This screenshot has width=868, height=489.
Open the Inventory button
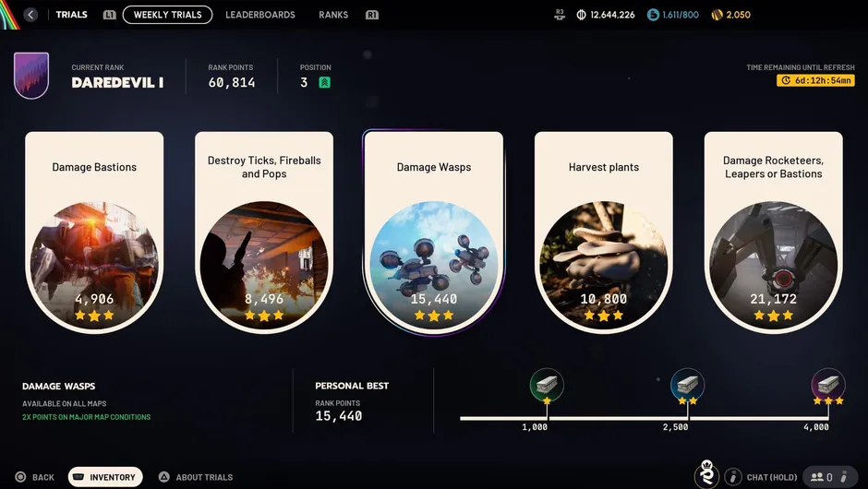(x=105, y=477)
